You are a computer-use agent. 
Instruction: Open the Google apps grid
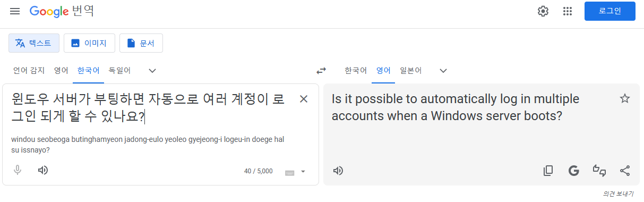(x=568, y=11)
